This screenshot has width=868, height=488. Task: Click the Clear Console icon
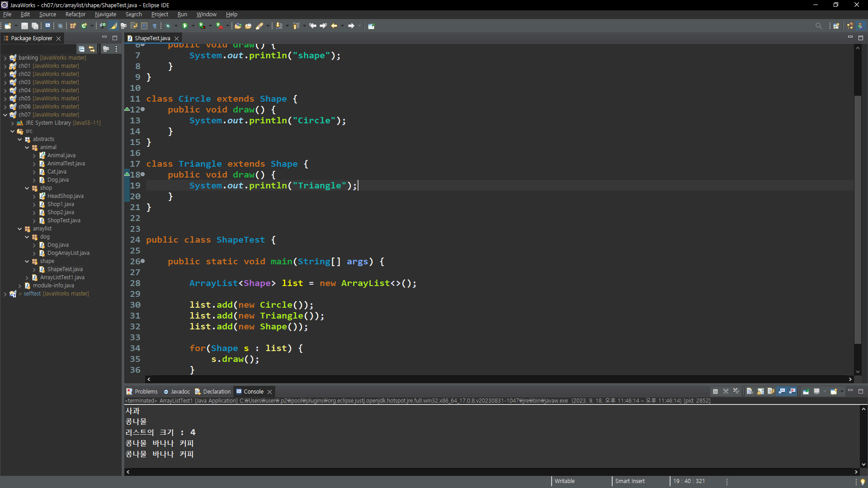click(750, 391)
